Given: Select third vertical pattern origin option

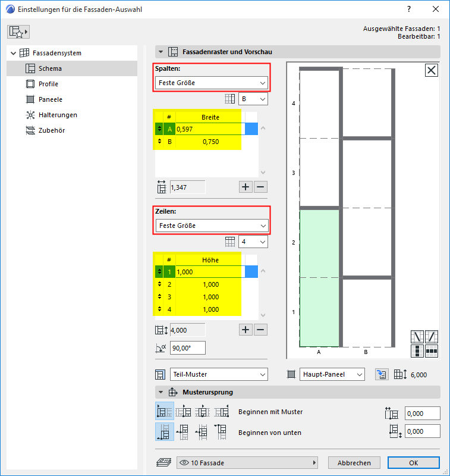Looking at the screenshot, I should [x=202, y=432].
